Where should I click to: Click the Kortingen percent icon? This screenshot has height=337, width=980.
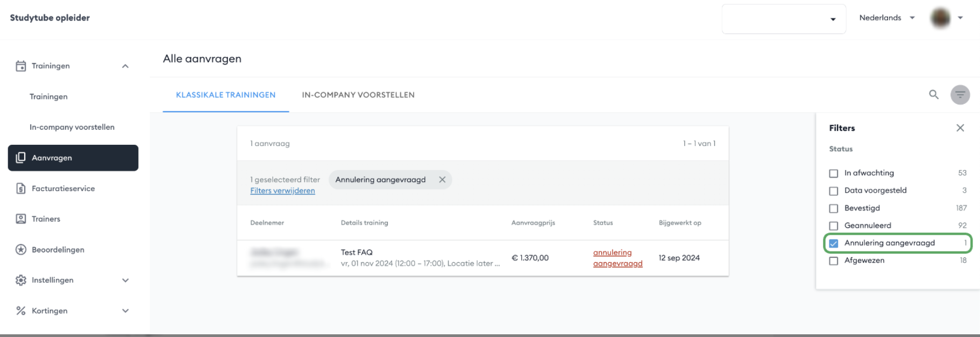tap(21, 311)
